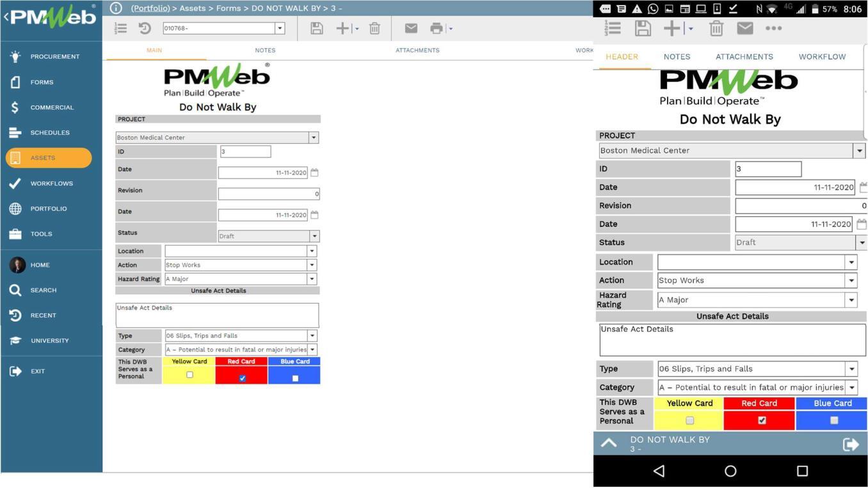This screenshot has height=488, width=868.
Task: Open Hazard Rating dropdown in desktop form
Action: point(312,279)
